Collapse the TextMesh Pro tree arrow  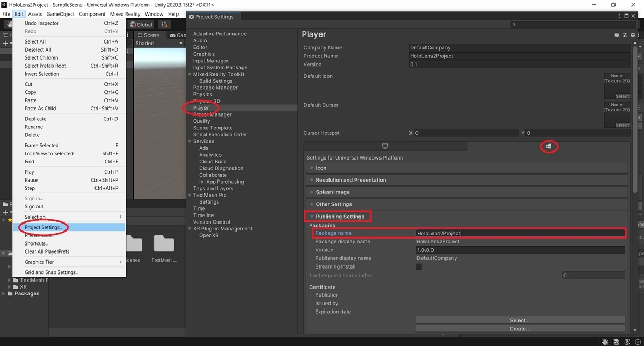click(189, 195)
